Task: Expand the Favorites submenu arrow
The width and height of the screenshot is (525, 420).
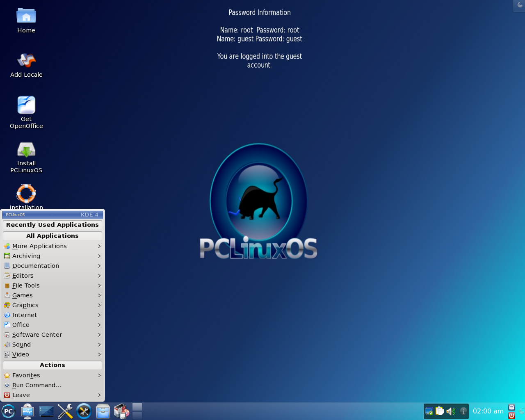Action: [x=99, y=375]
